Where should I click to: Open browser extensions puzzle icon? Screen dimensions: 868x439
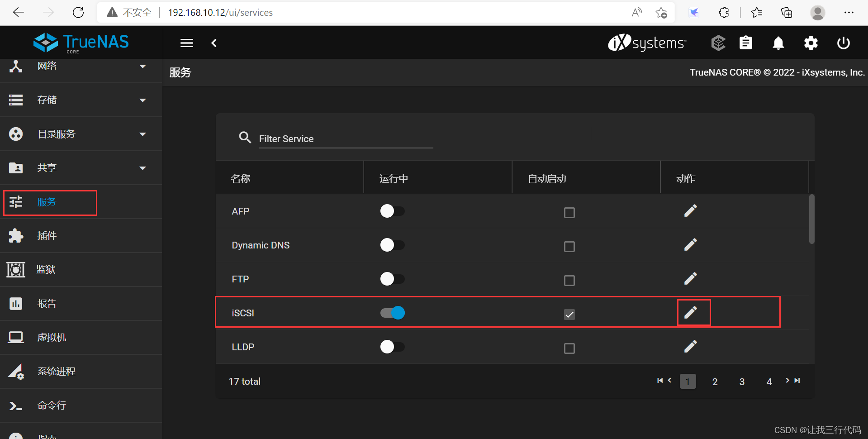724,12
